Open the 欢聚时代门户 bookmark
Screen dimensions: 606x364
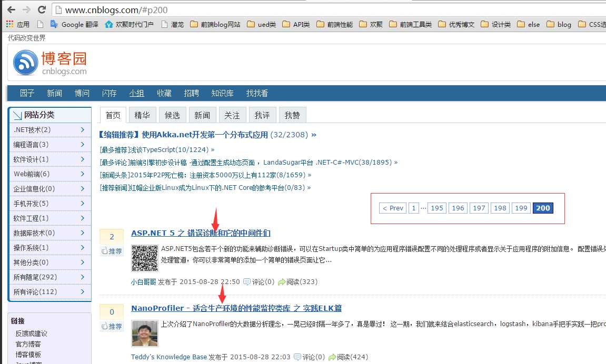point(129,24)
